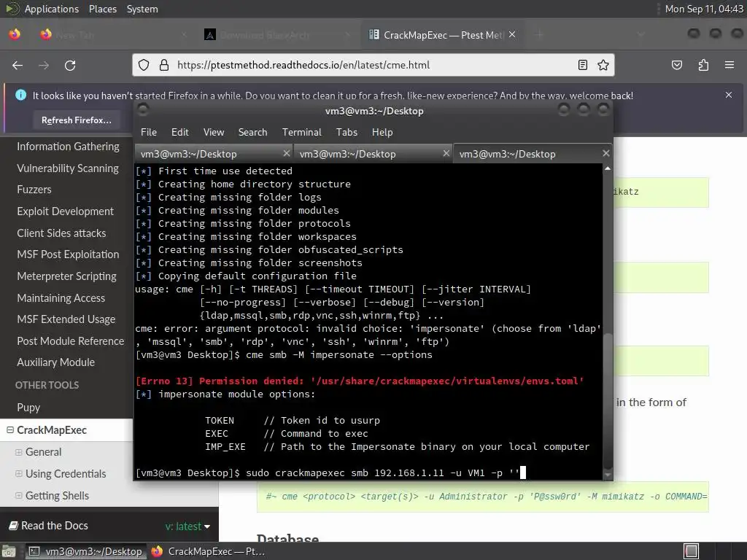Reload the page with refresh icon
The height and width of the screenshot is (560, 747).
click(x=70, y=65)
